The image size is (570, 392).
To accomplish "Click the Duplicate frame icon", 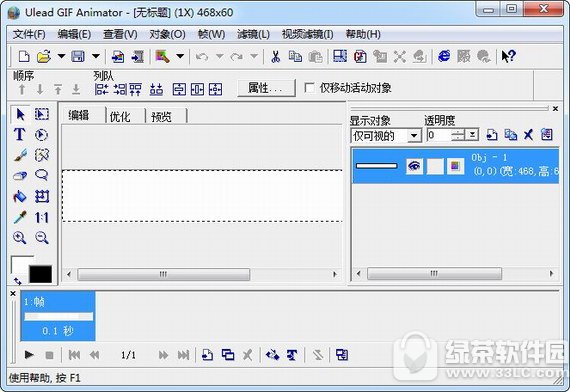I will click(x=228, y=355).
